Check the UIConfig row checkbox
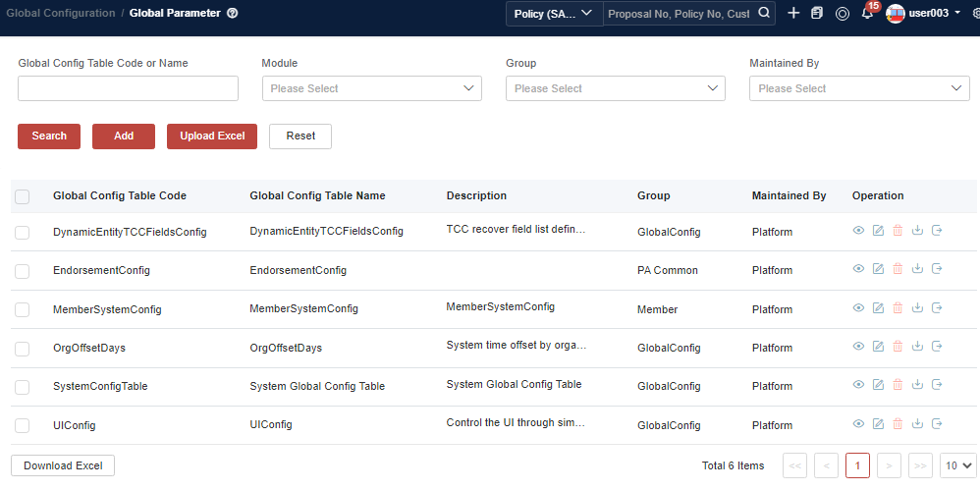Viewport: 980px width, 491px height. (x=22, y=426)
